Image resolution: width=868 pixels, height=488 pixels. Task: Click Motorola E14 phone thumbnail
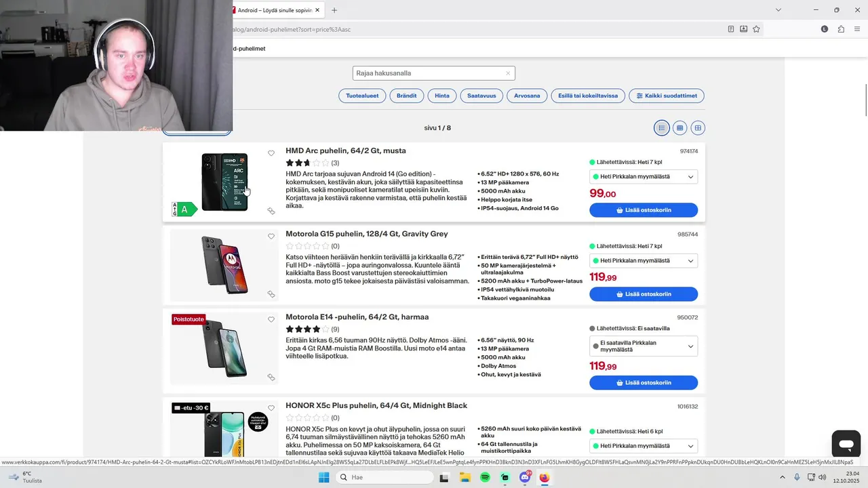tap(224, 348)
